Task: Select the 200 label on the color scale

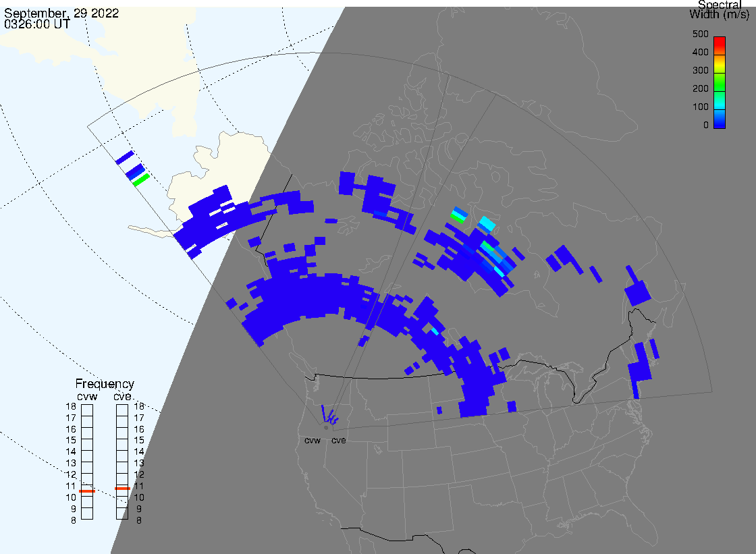Action: (x=701, y=88)
